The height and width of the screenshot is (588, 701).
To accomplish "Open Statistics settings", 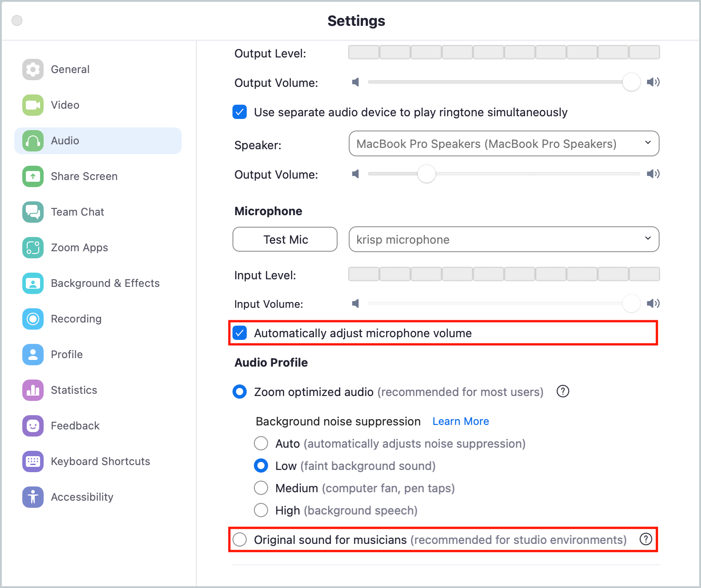I will click(x=98, y=390).
